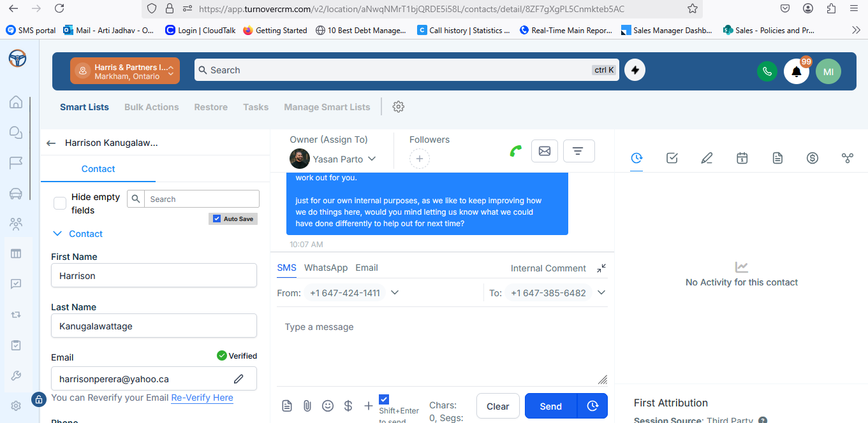Open the Smart Lists settings gear
The image size is (868, 423).
(399, 107)
